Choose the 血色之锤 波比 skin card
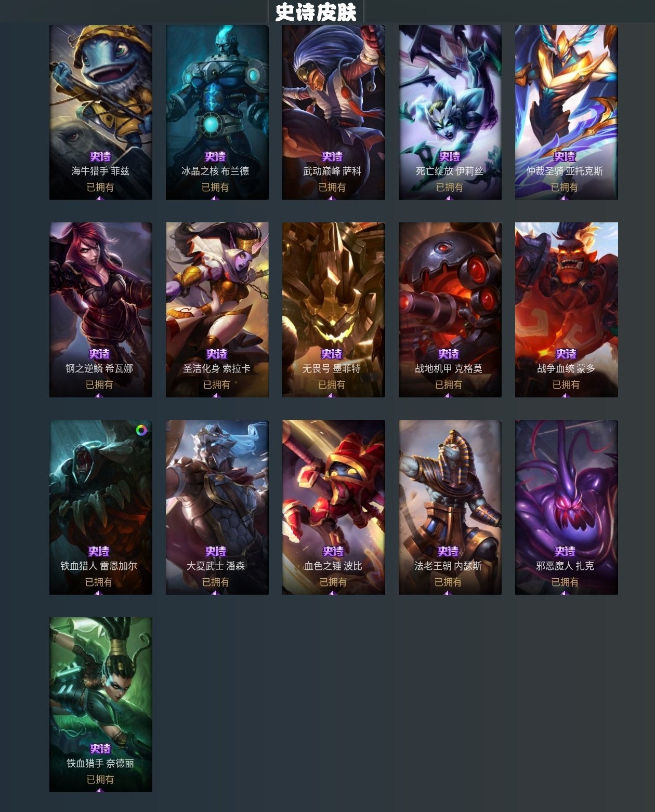 click(334, 507)
